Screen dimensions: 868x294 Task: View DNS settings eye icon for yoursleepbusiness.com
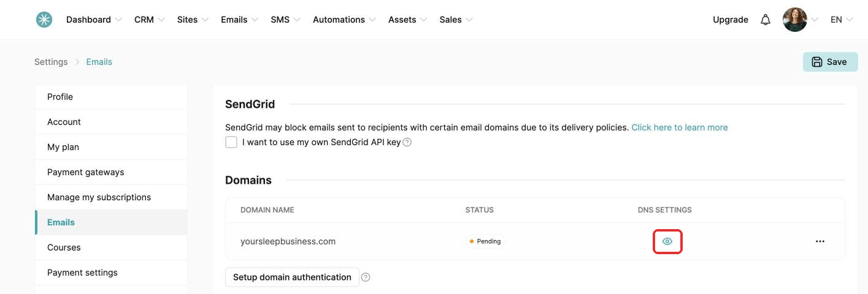[667, 241]
